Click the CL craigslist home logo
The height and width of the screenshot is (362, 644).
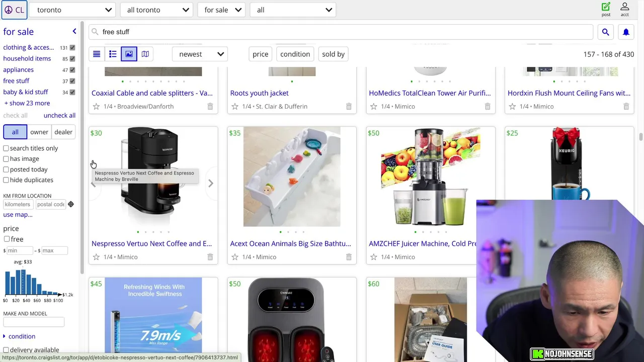click(x=14, y=10)
